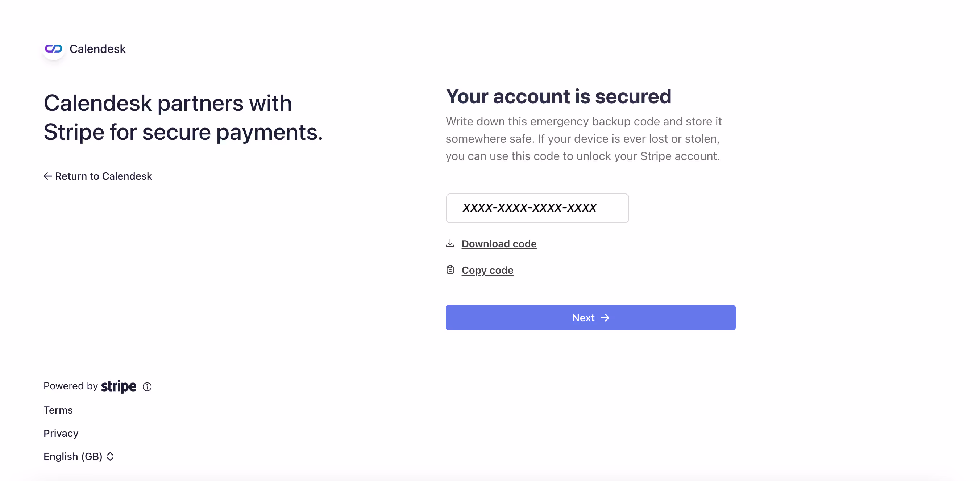Click the clipboard icon beside Copy code
The width and height of the screenshot is (980, 481).
tap(450, 270)
